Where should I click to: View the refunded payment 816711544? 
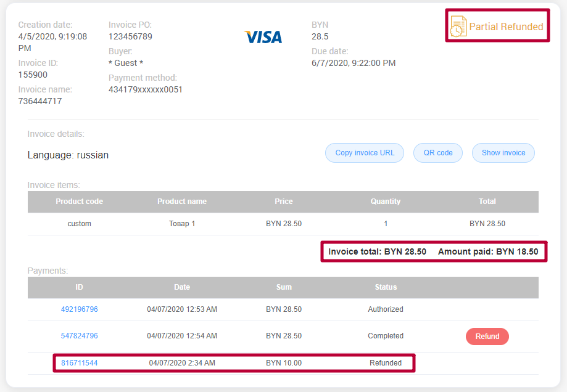click(x=81, y=362)
